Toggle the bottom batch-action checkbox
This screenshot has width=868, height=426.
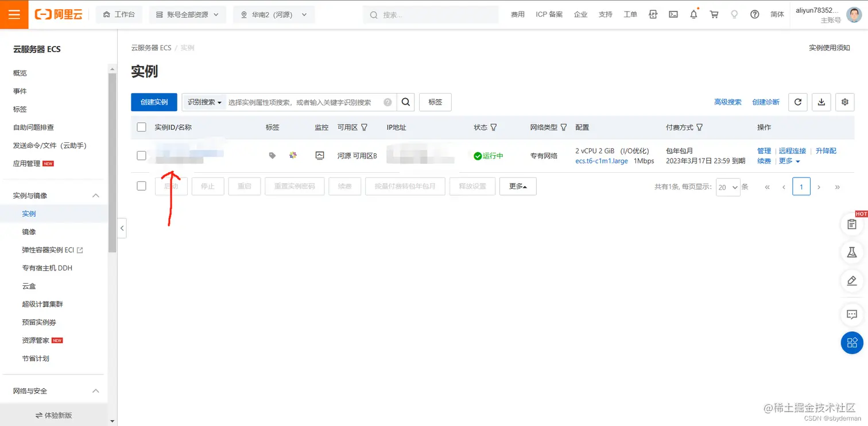(141, 186)
